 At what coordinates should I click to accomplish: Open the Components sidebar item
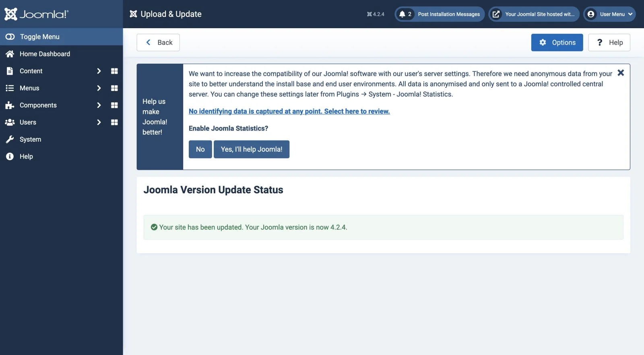pyautogui.click(x=38, y=105)
